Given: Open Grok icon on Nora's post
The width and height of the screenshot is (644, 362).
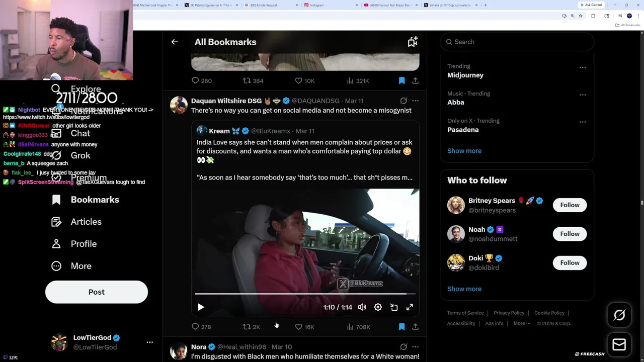Looking at the screenshot, I should click(x=404, y=347).
